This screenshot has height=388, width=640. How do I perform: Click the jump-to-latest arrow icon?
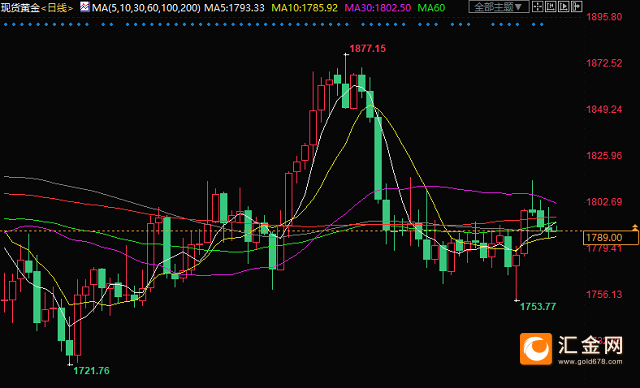point(577,7)
